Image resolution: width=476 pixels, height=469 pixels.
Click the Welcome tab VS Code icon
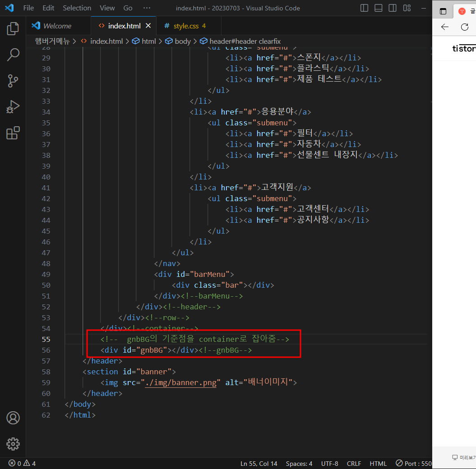[36, 26]
